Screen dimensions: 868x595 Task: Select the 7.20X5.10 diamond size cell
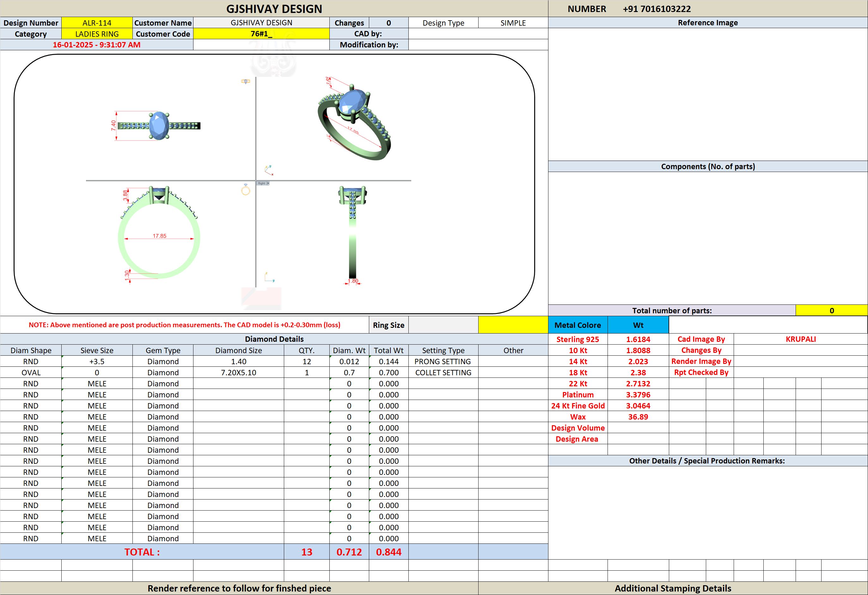point(239,372)
